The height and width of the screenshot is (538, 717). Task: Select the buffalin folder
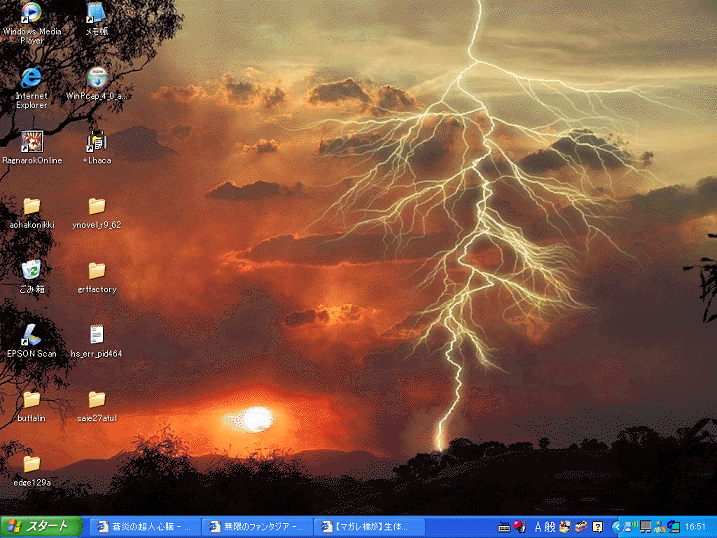pos(32,406)
